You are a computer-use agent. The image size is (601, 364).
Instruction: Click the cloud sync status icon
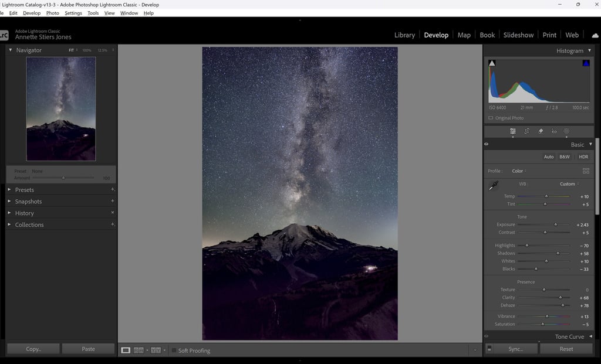tap(595, 35)
